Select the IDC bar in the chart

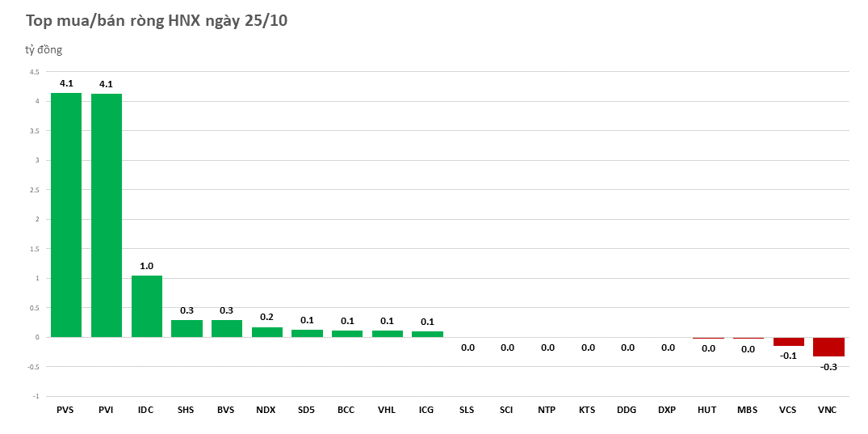coord(146,306)
